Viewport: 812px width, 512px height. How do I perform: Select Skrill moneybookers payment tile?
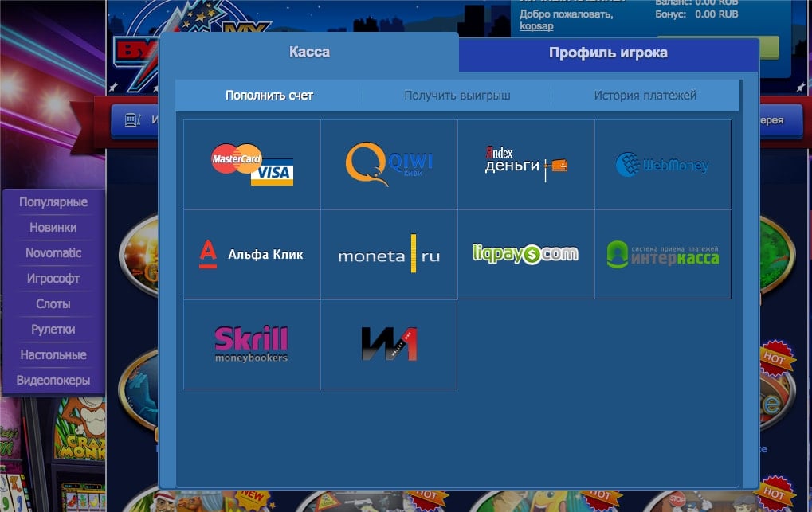click(x=252, y=344)
